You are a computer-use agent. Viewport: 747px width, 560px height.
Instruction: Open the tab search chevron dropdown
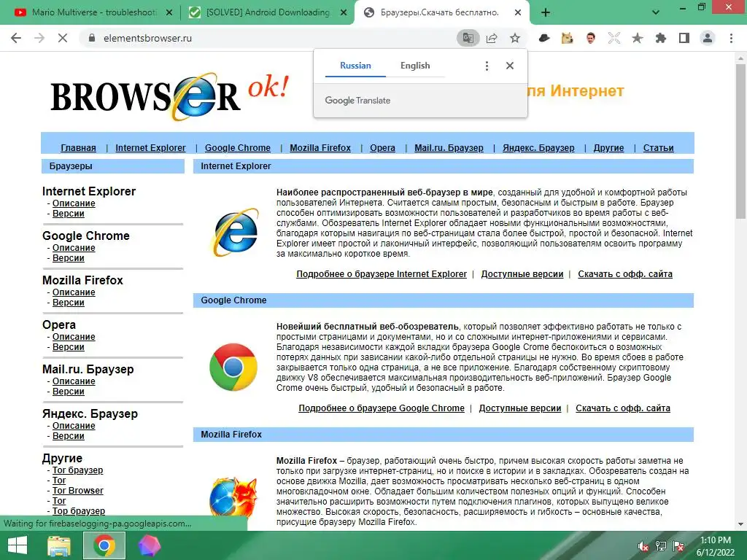tap(656, 12)
